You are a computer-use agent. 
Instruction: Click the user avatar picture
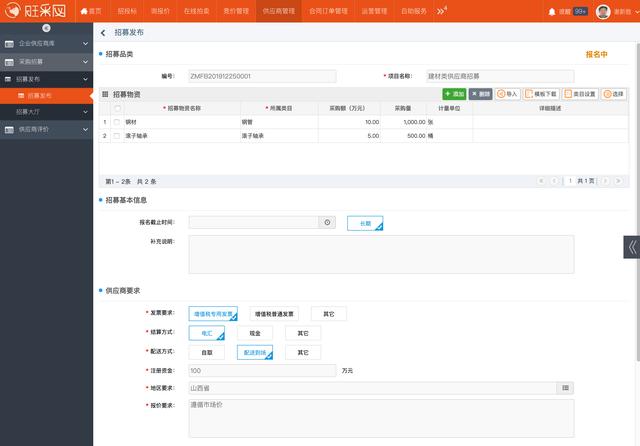point(603,11)
